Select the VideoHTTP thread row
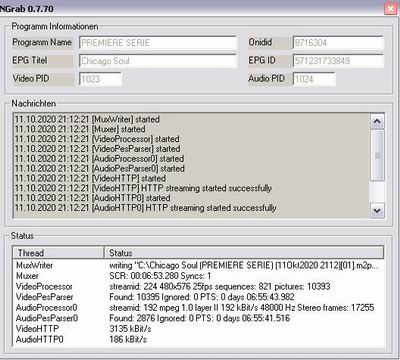This screenshot has width=400, height=360. point(198,329)
